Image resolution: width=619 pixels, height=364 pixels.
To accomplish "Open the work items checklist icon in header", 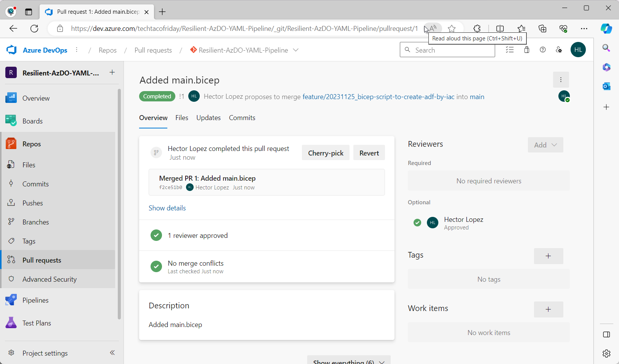I will point(510,50).
